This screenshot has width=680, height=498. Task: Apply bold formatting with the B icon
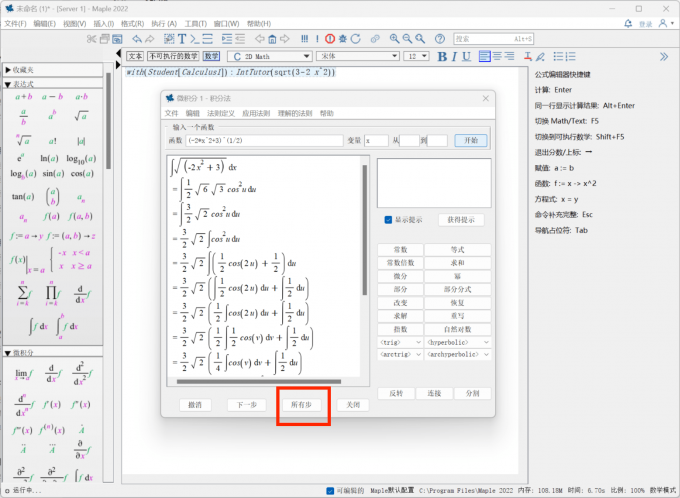[442, 56]
